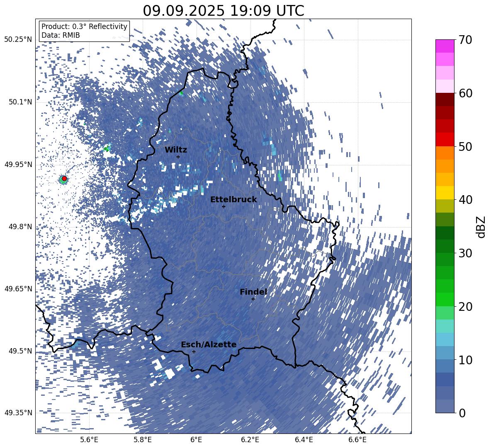
Task: Click the 6.6°E longitude label
Action: click(357, 440)
